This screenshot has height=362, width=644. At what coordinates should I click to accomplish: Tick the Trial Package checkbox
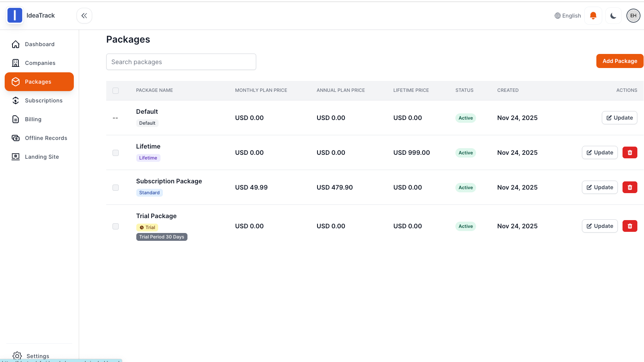click(x=116, y=226)
